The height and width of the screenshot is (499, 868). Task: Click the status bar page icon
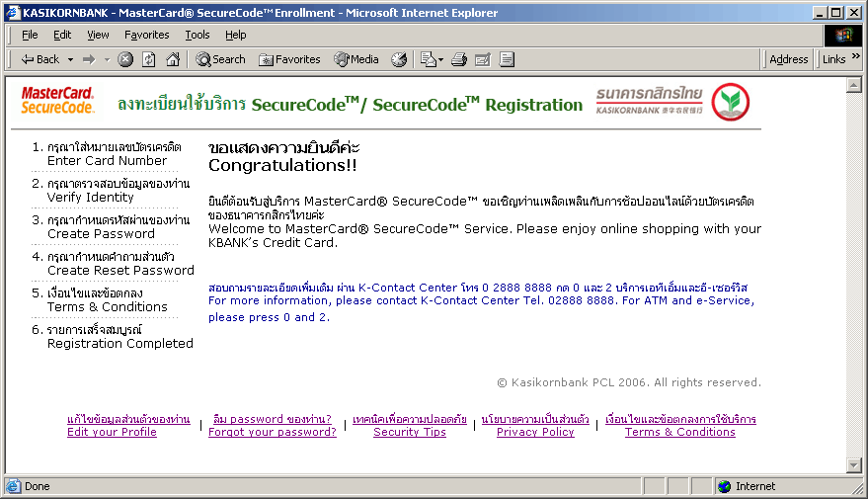click(x=13, y=486)
